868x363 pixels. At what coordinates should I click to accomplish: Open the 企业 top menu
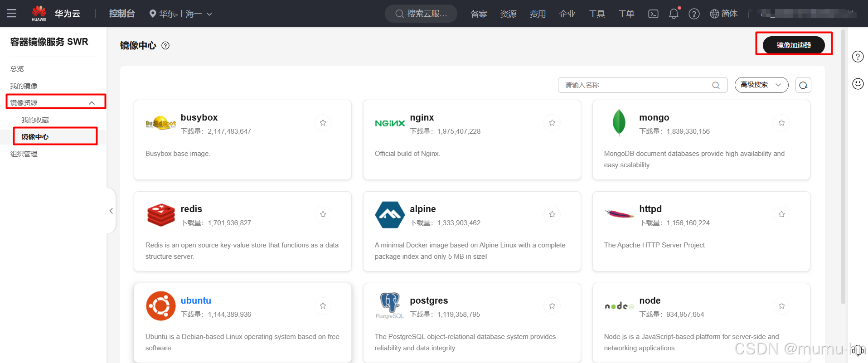click(567, 14)
